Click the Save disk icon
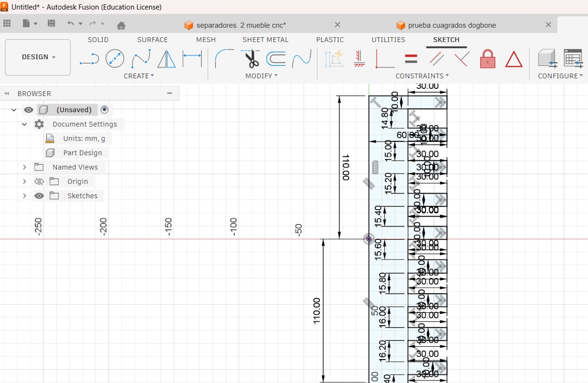 [x=51, y=23]
